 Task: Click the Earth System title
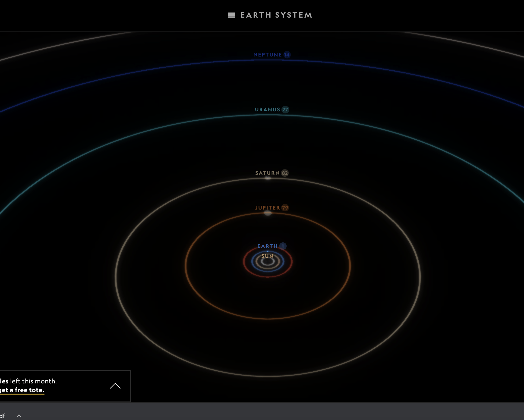click(276, 15)
